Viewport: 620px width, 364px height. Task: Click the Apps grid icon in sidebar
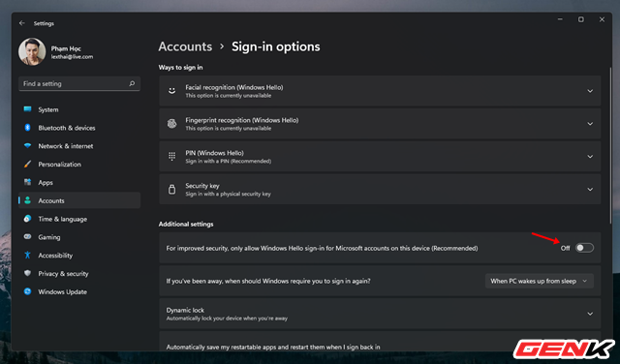click(x=27, y=182)
